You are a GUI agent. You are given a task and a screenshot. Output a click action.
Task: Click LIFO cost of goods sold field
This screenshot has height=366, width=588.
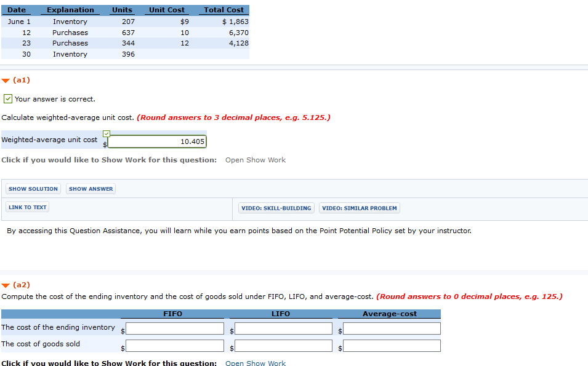(x=283, y=346)
